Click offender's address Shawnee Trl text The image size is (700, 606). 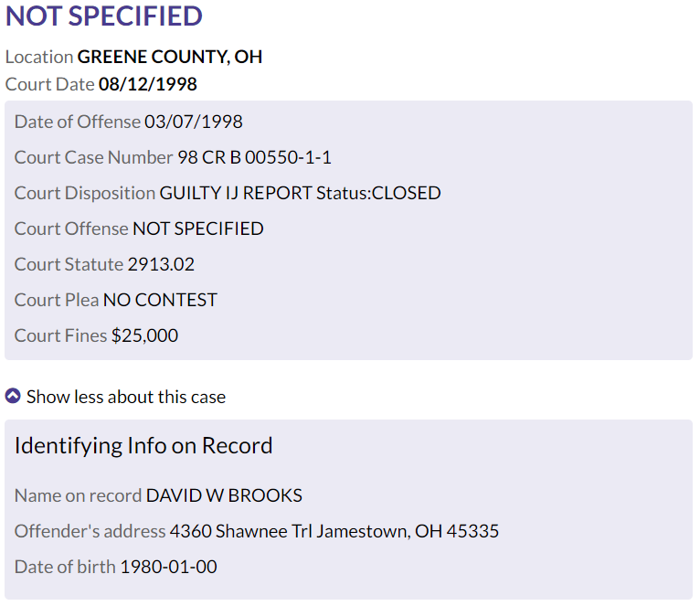pyautogui.click(x=264, y=531)
